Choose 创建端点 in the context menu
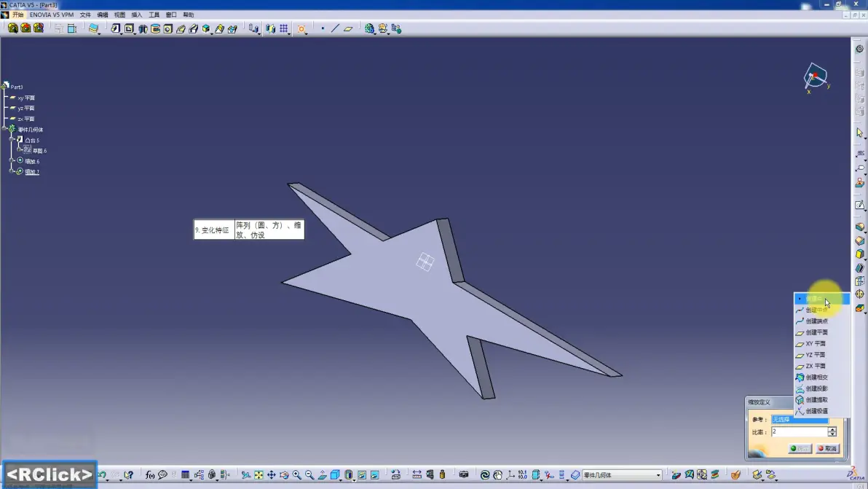Image resolution: width=868 pixels, height=489 pixels. coord(821,321)
